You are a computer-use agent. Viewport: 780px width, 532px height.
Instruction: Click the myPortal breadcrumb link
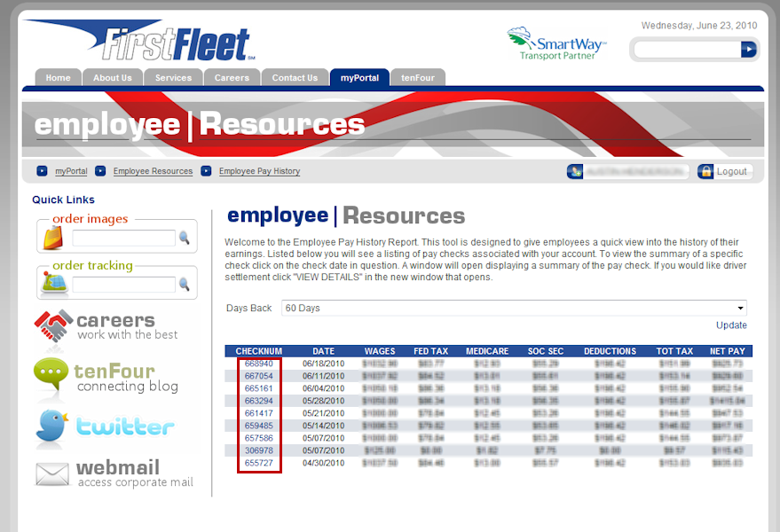tap(71, 171)
